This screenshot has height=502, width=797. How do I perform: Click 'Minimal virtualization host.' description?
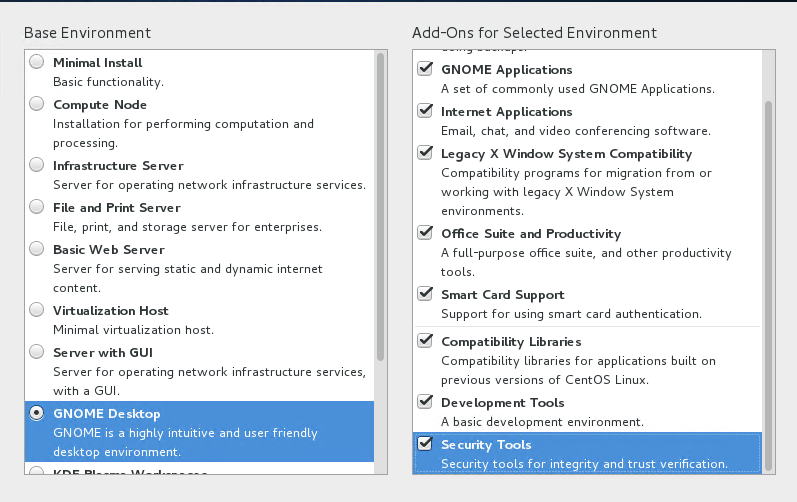[133, 330]
